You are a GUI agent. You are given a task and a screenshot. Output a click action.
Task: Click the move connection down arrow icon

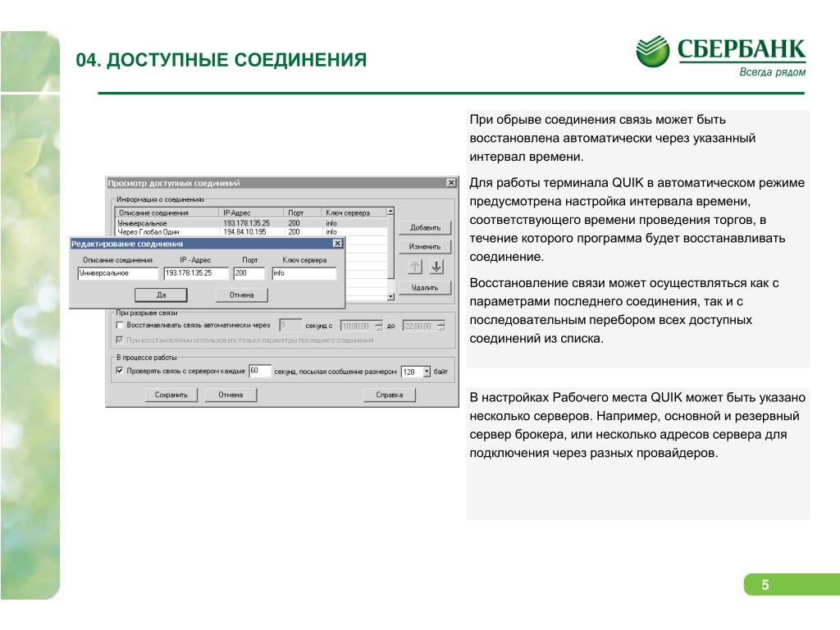click(x=436, y=267)
